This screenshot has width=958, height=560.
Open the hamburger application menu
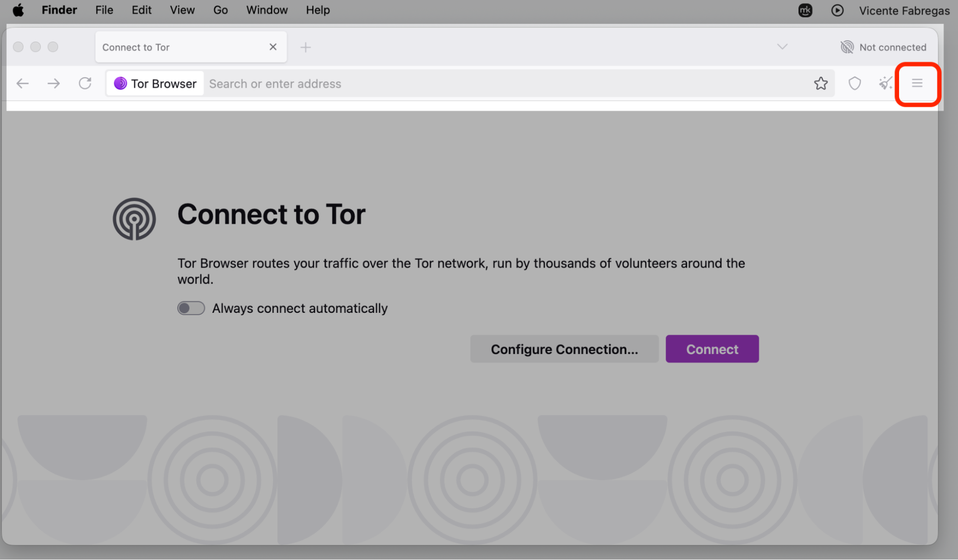[x=917, y=83]
